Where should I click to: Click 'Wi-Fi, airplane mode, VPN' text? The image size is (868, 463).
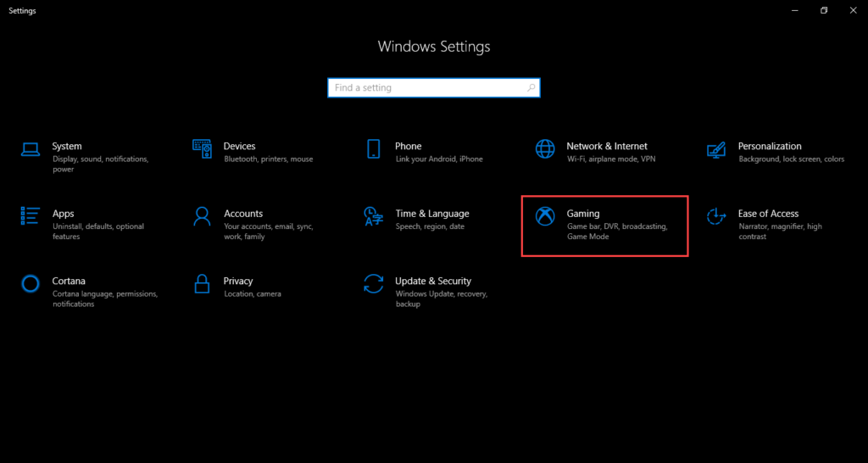tap(611, 159)
